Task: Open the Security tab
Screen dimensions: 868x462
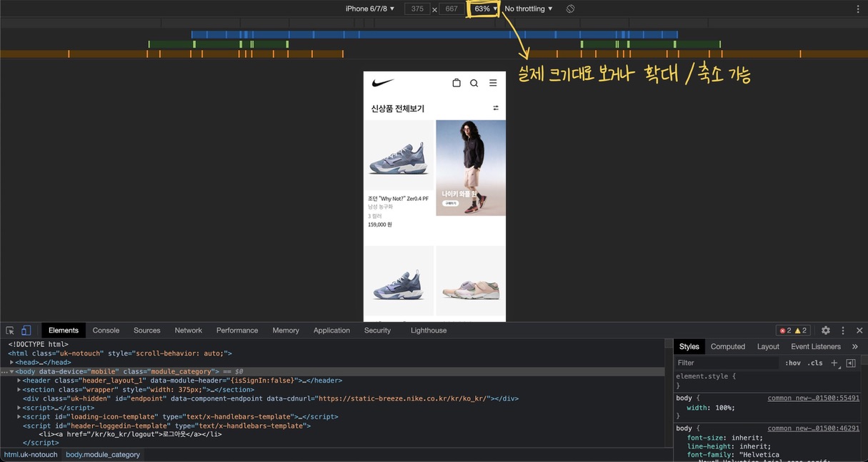Action: [377, 330]
